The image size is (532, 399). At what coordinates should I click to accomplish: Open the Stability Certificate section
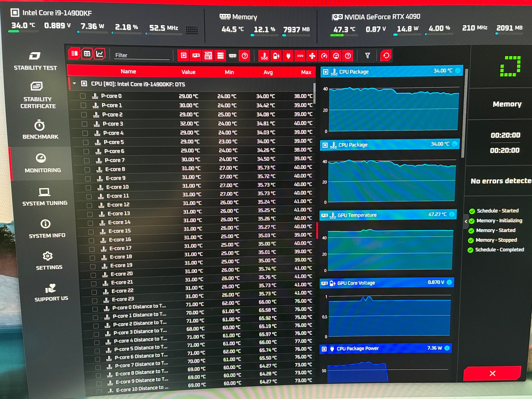(38, 95)
